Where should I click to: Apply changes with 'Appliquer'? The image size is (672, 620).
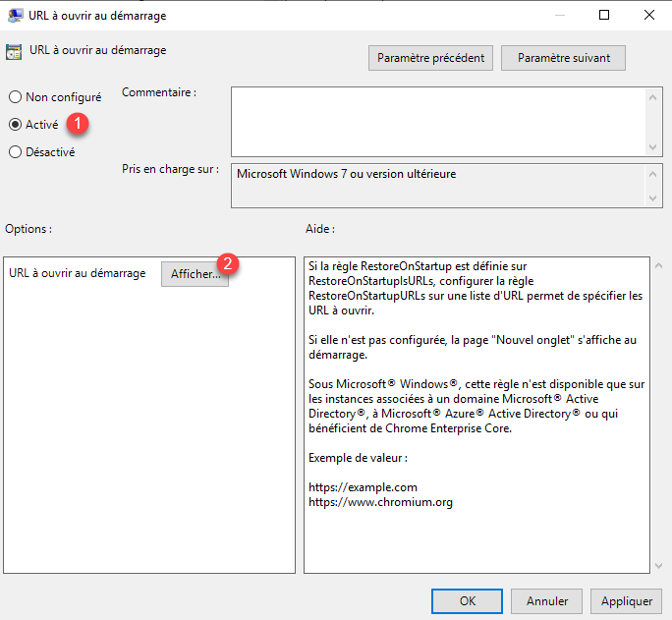click(626, 600)
